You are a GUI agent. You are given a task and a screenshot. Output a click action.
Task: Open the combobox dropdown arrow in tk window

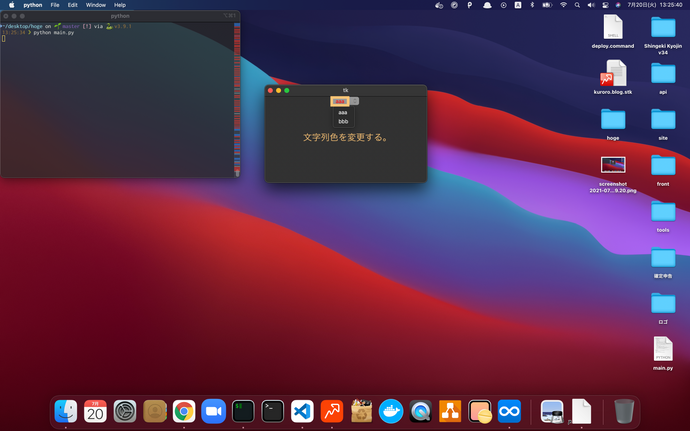(x=355, y=101)
